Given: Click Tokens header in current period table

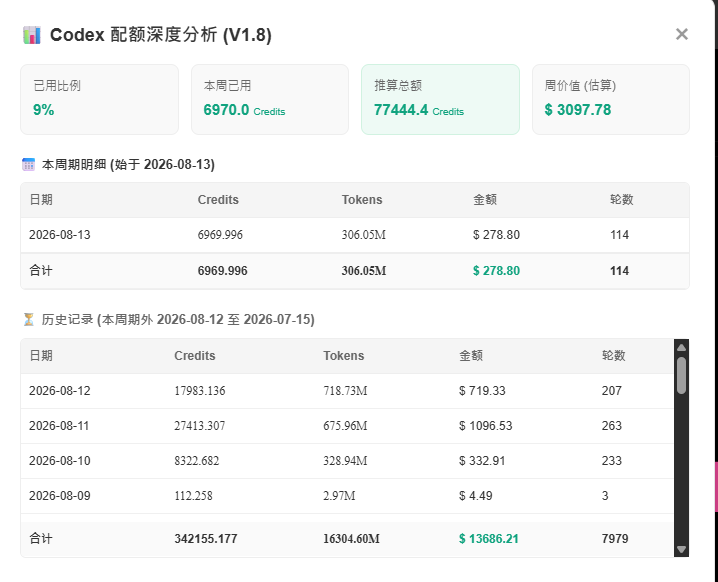Looking at the screenshot, I should [362, 200].
